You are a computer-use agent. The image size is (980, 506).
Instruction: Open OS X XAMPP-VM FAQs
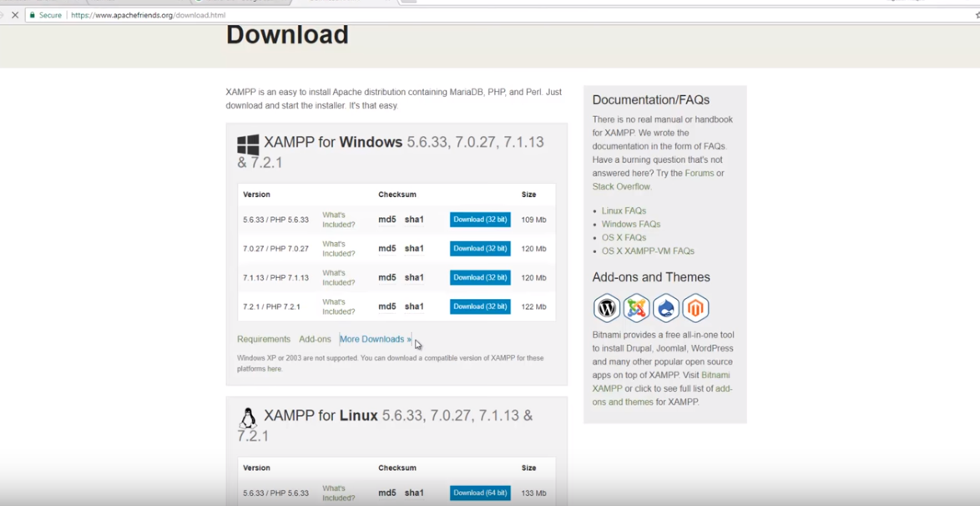tap(648, 250)
